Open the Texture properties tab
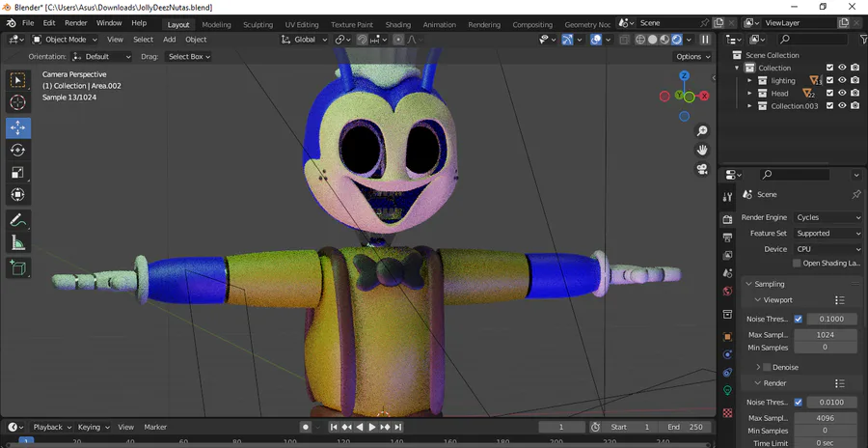This screenshot has height=448, width=868. pos(728,412)
